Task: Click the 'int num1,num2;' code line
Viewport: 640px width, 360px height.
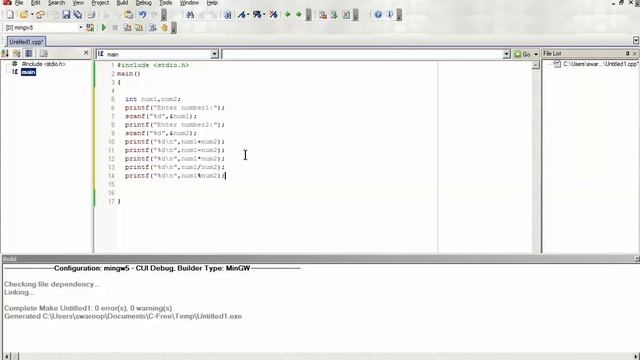Action: [153, 99]
